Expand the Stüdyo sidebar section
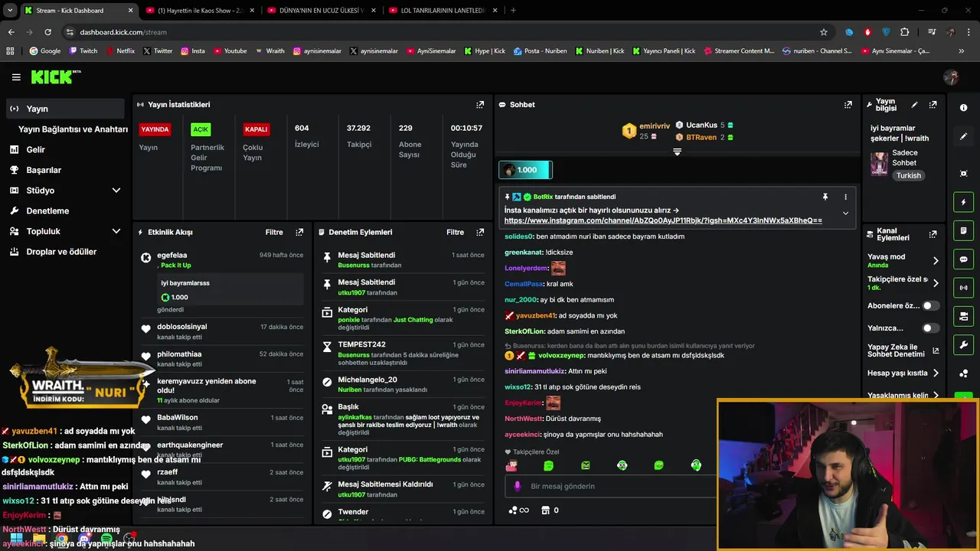Screen dimensions: 980x551 pos(116,191)
